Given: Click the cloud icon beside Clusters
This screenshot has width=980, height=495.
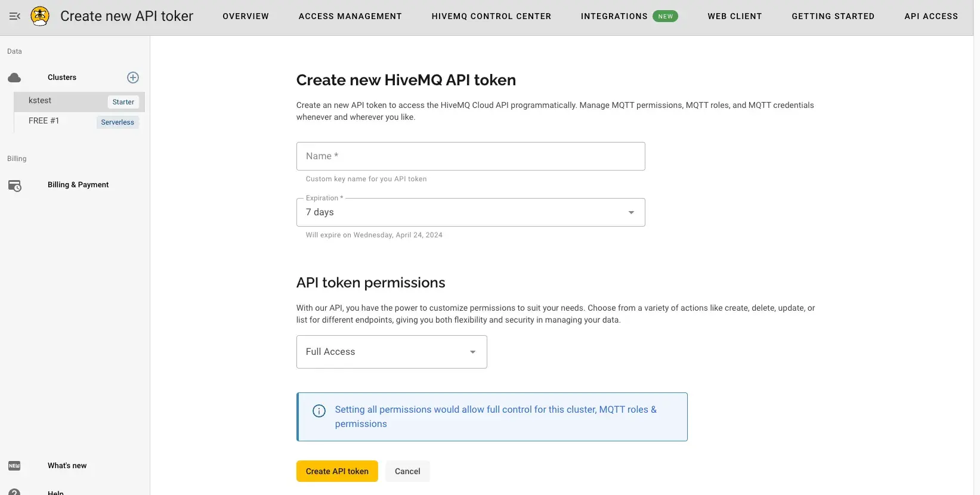Looking at the screenshot, I should [x=14, y=78].
